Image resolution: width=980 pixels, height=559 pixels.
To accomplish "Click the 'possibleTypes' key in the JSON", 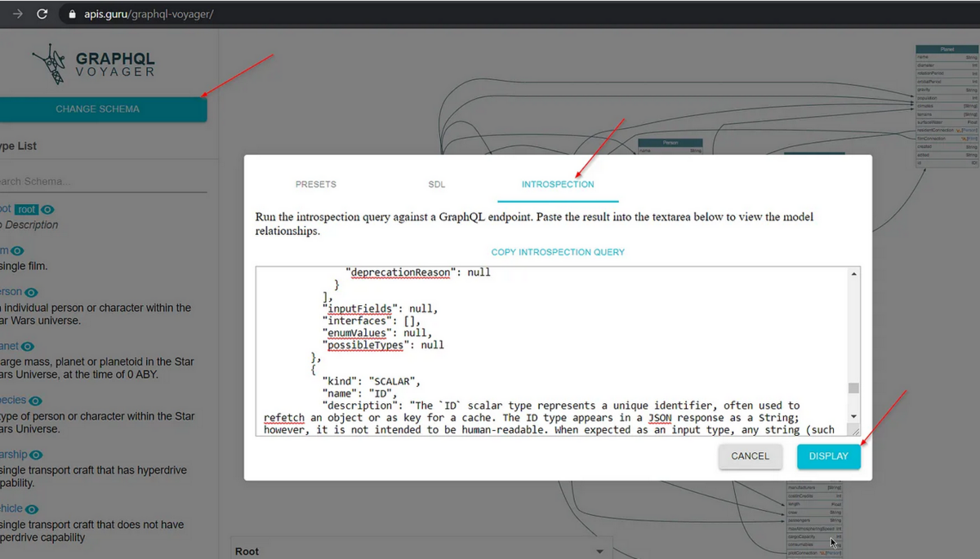I will 366,345.
